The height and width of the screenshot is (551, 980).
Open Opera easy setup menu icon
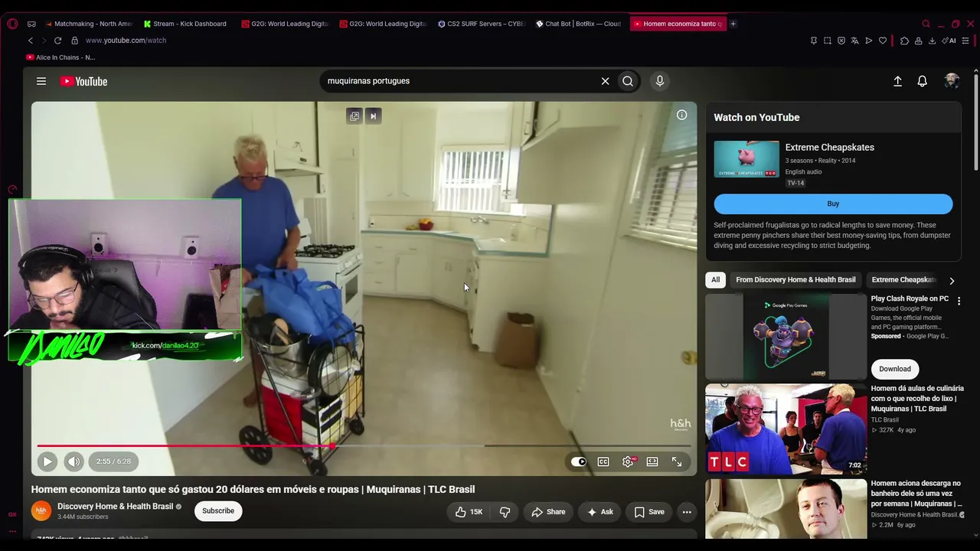tap(966, 41)
